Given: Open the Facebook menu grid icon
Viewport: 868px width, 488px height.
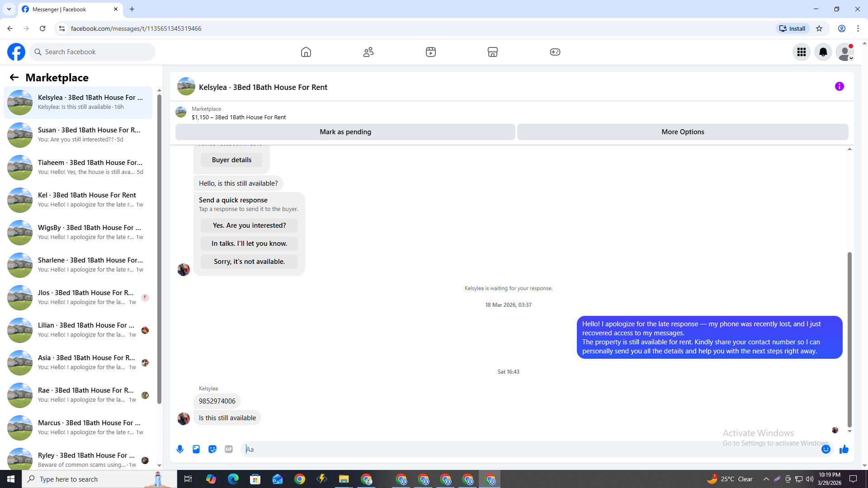Looking at the screenshot, I should coord(802,52).
